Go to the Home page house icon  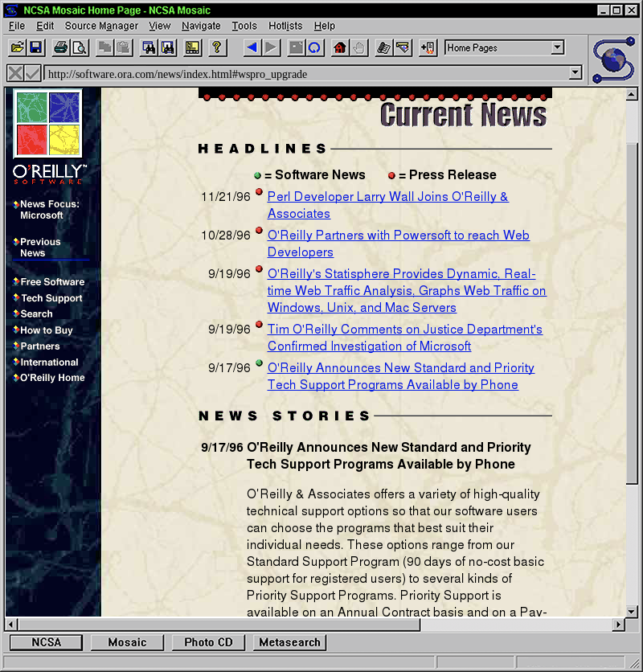[x=339, y=48]
